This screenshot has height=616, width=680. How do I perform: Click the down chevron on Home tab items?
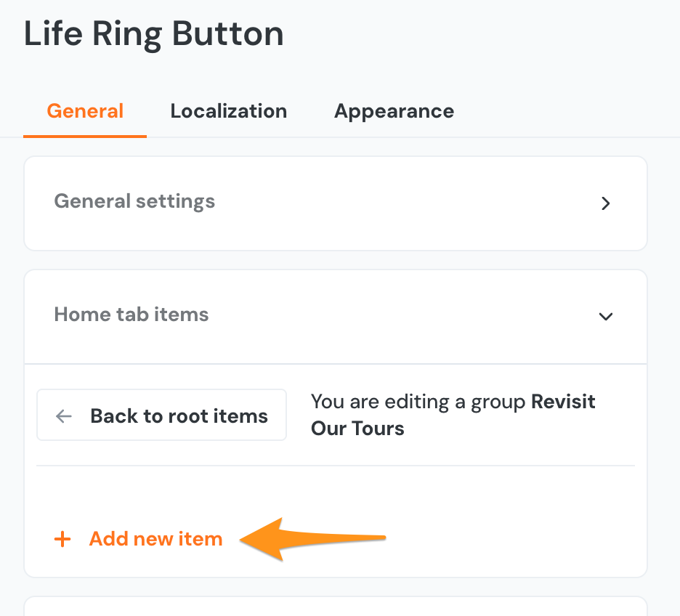coord(605,317)
